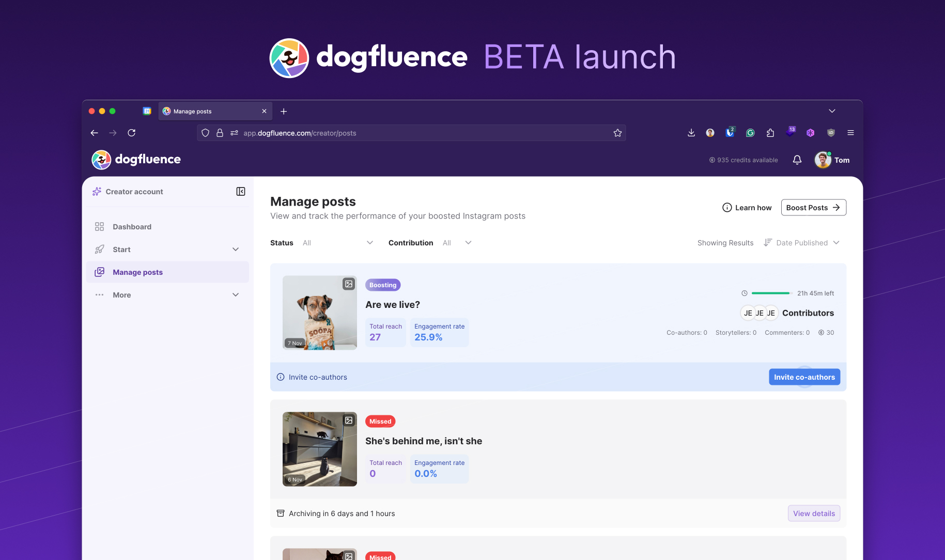The image size is (945, 560).
Task: Reload the page in browser
Action: 132,133
